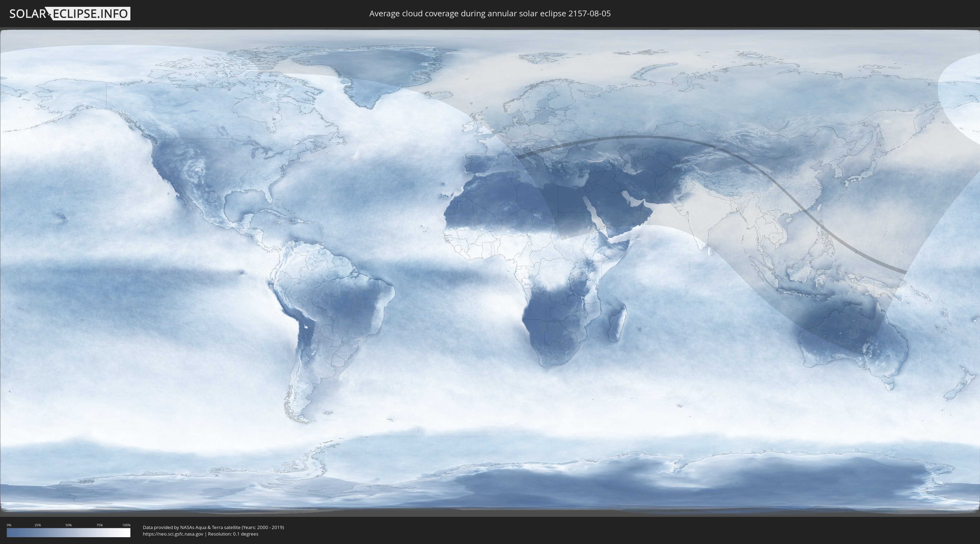
Task: Open the https://neo.sci.gsfc.nasa.gov link
Action: pyautogui.click(x=173, y=534)
